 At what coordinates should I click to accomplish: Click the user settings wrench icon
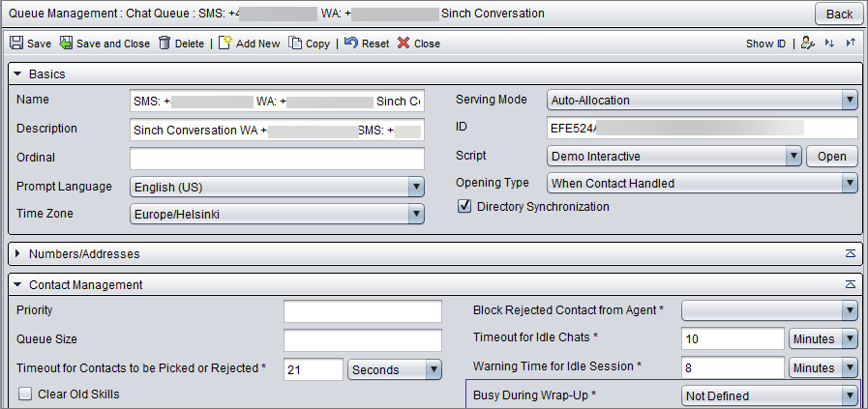tap(808, 44)
